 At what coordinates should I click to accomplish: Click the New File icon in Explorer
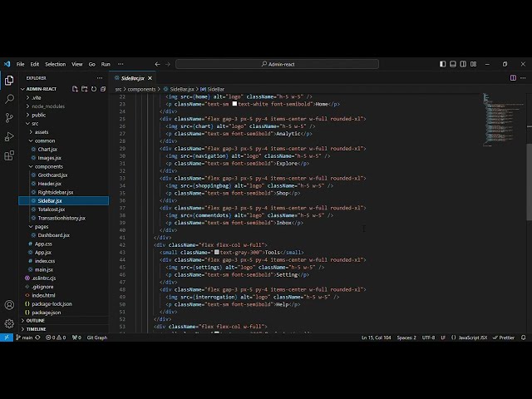click(x=75, y=89)
